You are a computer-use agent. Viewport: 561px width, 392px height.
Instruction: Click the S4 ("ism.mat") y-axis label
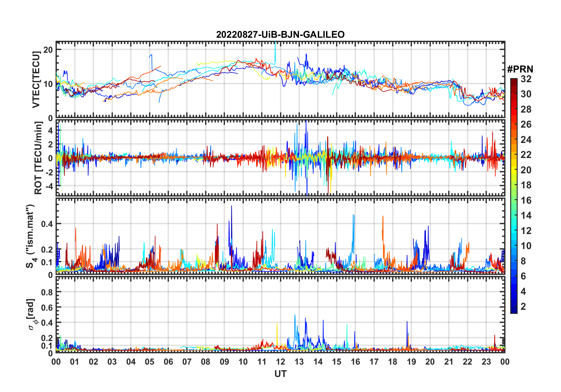click(31, 236)
